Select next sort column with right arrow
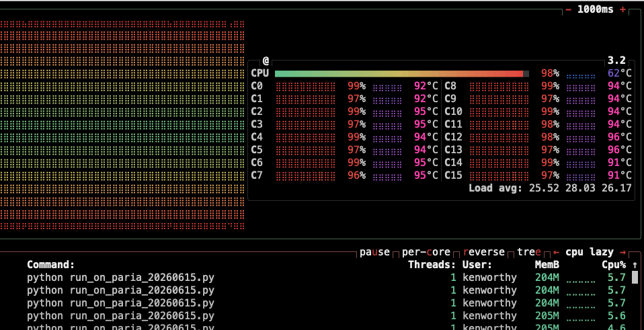Screen dimensions: 644x330 click(x=622, y=253)
